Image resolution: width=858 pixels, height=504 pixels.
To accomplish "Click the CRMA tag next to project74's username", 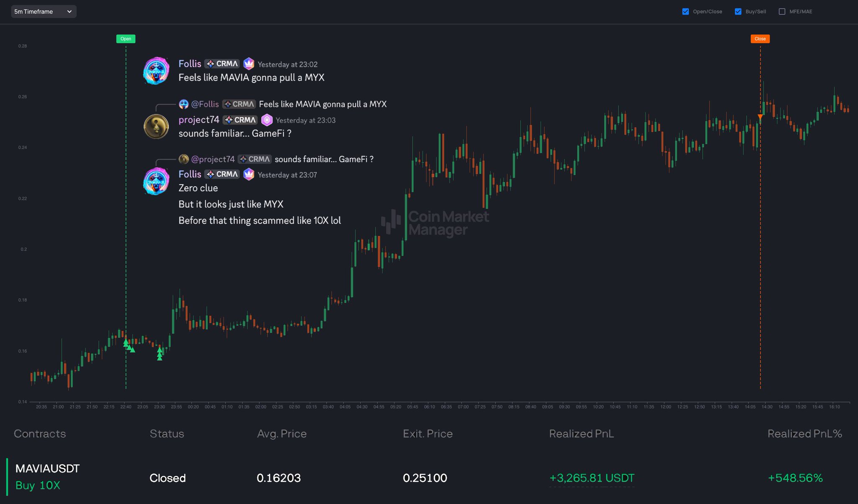I will coord(240,120).
